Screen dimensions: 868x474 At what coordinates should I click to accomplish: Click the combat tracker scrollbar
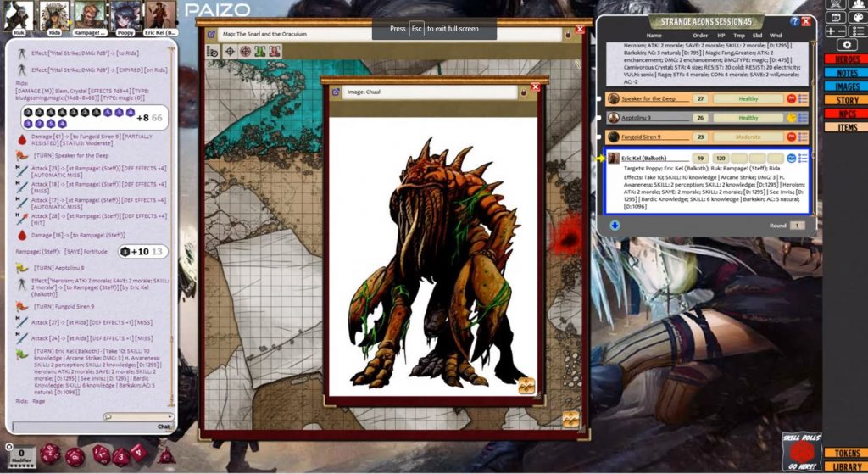[x=813, y=127]
